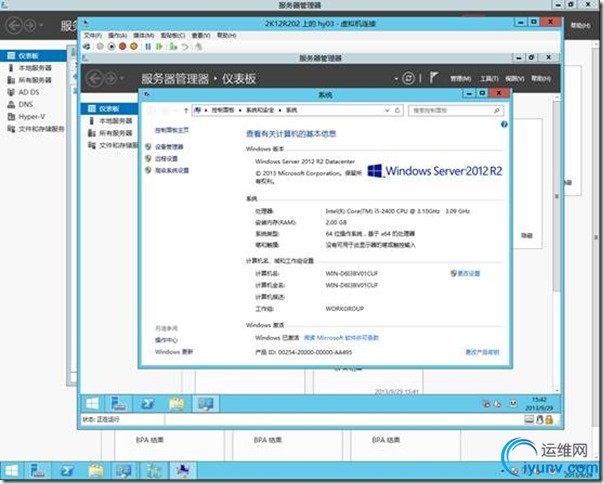Open 管理(M) menu in inner Server Manager
The width and height of the screenshot is (604, 484).
point(461,79)
